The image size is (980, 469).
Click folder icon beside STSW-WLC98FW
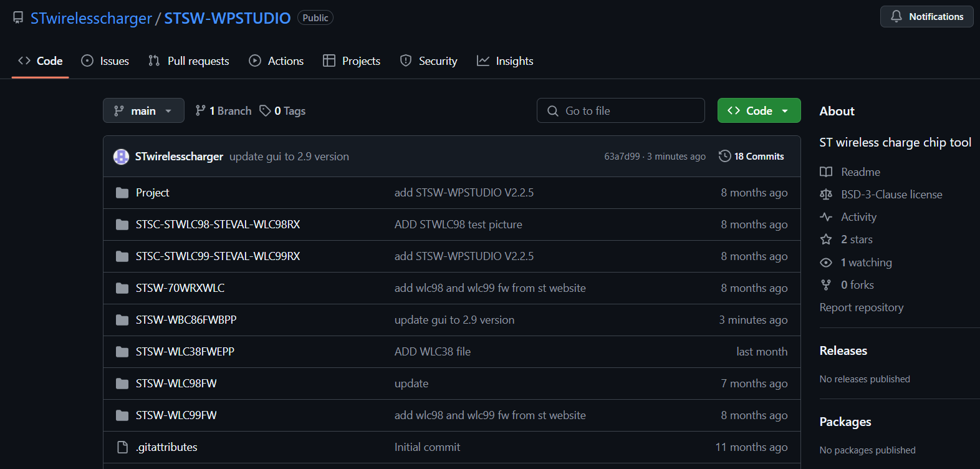click(x=122, y=384)
